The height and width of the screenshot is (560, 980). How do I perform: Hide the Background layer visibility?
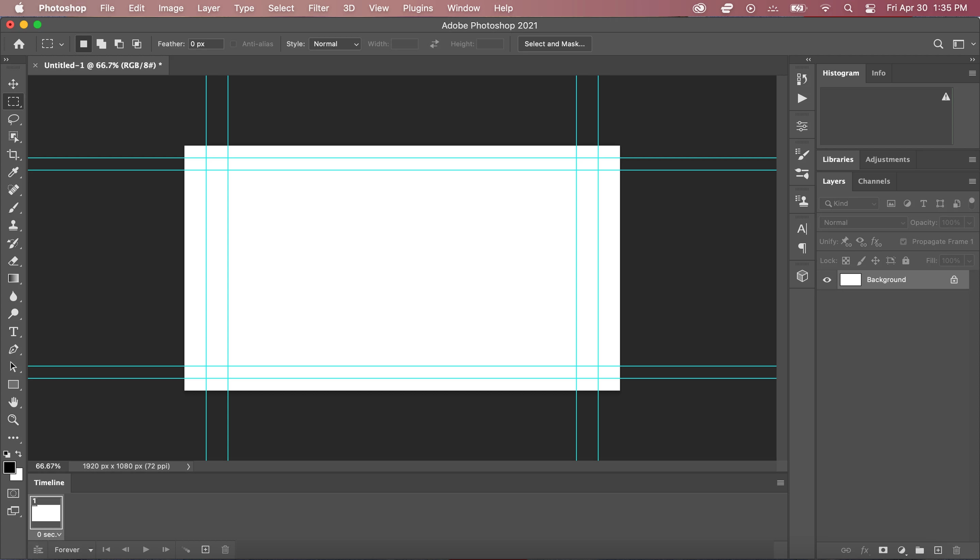pos(827,280)
